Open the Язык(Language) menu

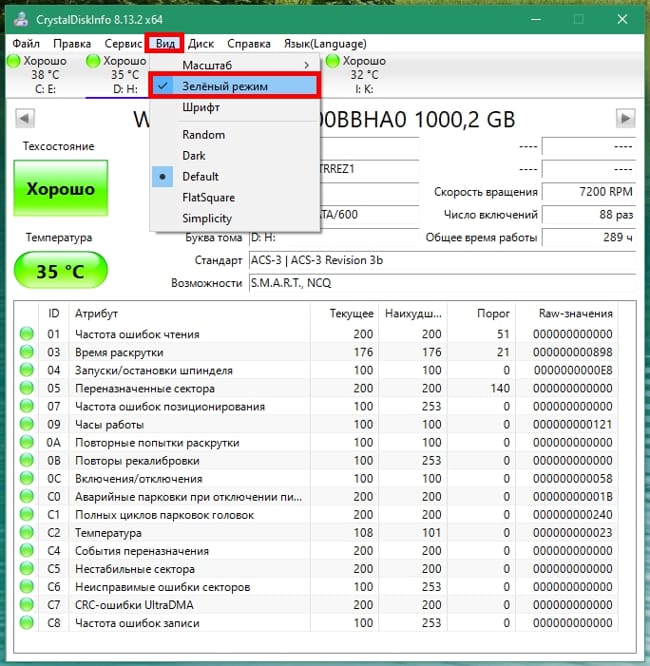(325, 44)
